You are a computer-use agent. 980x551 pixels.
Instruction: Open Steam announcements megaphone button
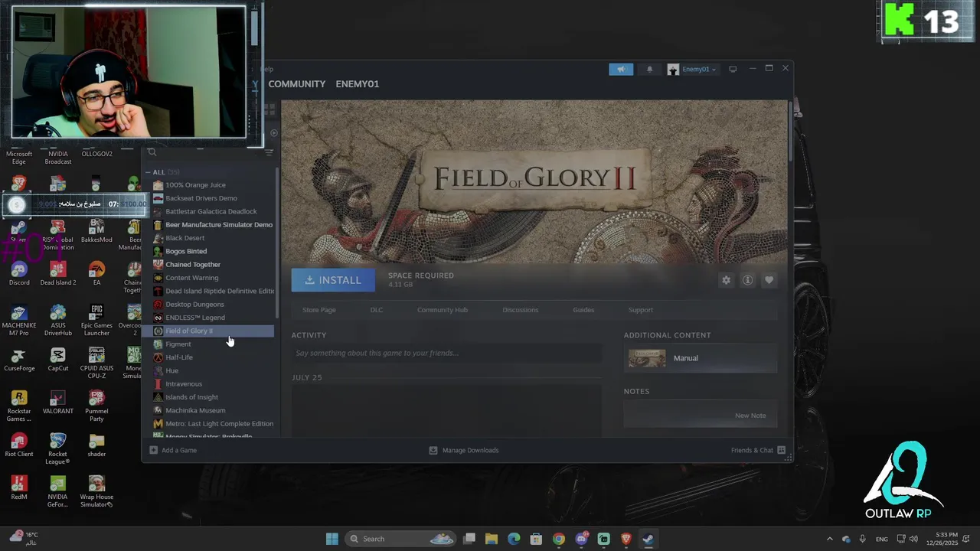click(x=621, y=69)
